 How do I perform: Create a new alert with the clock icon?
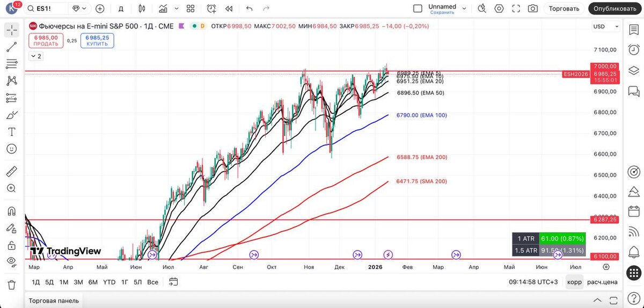pos(211,9)
